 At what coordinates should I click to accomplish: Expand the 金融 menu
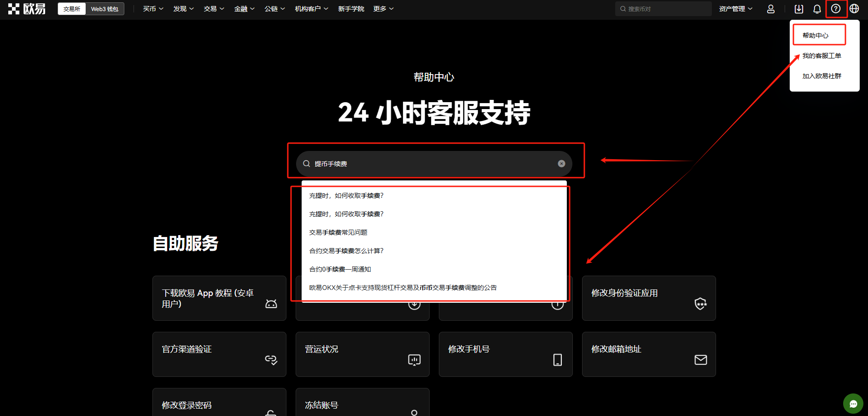[244, 9]
